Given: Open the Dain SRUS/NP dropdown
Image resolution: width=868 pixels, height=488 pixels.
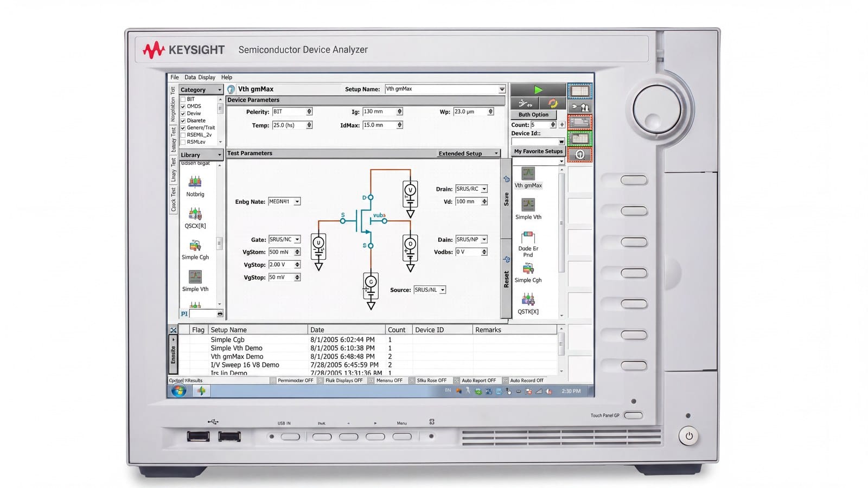Looking at the screenshot, I should [471, 239].
